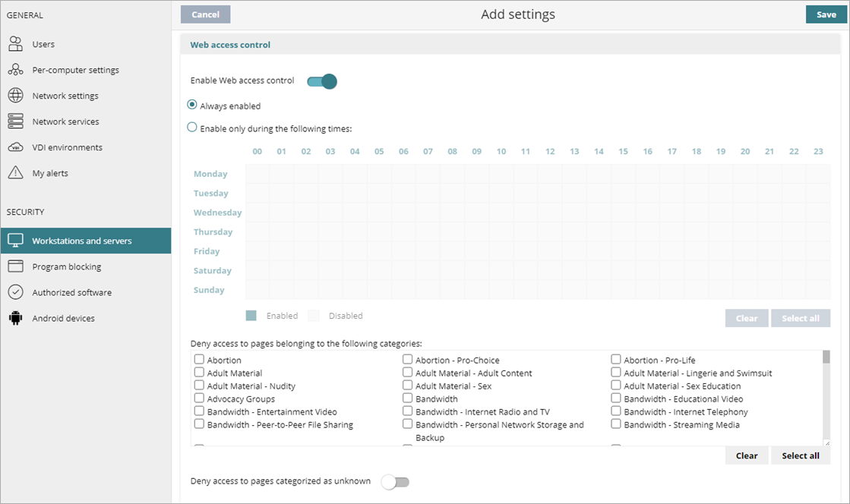Check the Abortion category checkbox
Image resolution: width=850 pixels, height=504 pixels.
point(198,359)
